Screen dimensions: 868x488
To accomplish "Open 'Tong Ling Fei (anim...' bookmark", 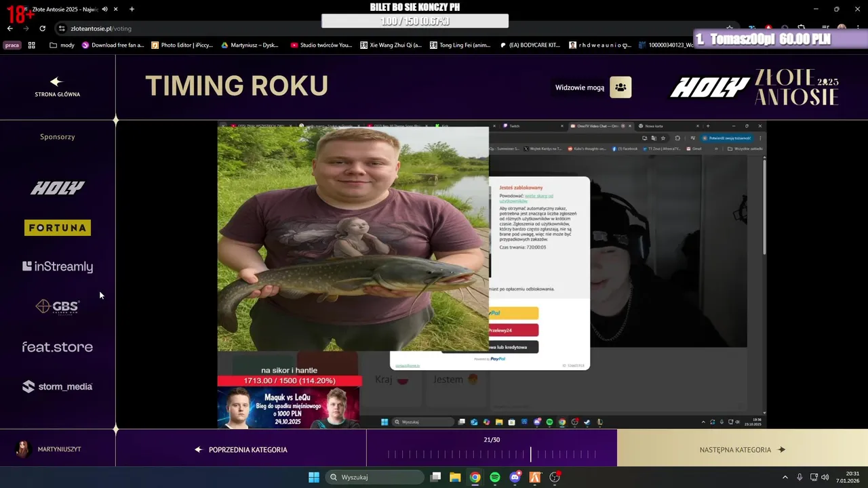I will 460,45.
